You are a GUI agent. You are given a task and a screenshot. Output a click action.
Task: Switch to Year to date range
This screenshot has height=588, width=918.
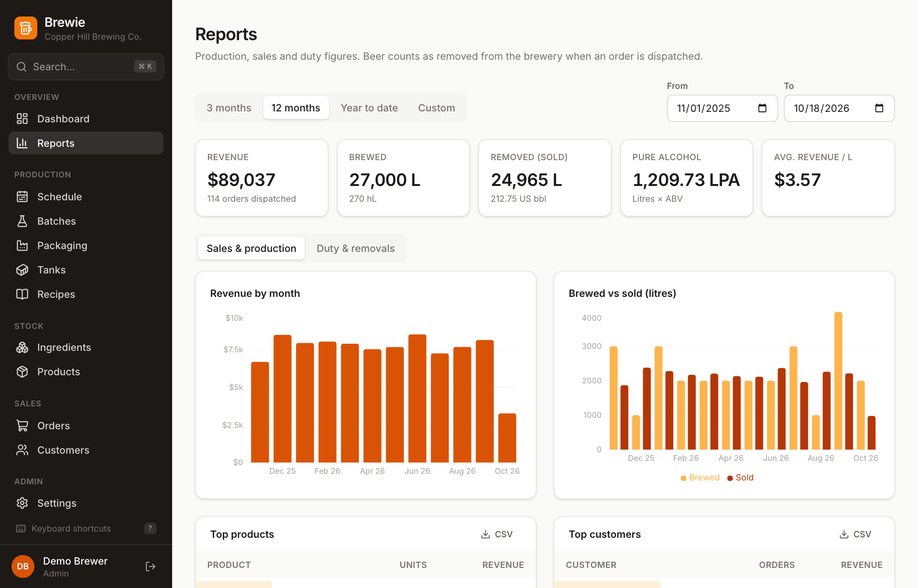(369, 108)
